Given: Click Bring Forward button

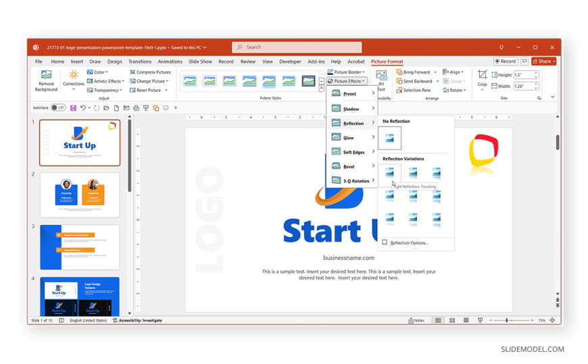Looking at the screenshot, I should pos(413,72).
